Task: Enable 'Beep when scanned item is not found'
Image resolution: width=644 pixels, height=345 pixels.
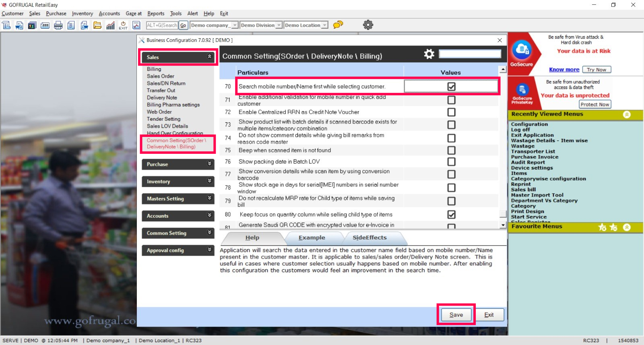Action: pyautogui.click(x=451, y=150)
